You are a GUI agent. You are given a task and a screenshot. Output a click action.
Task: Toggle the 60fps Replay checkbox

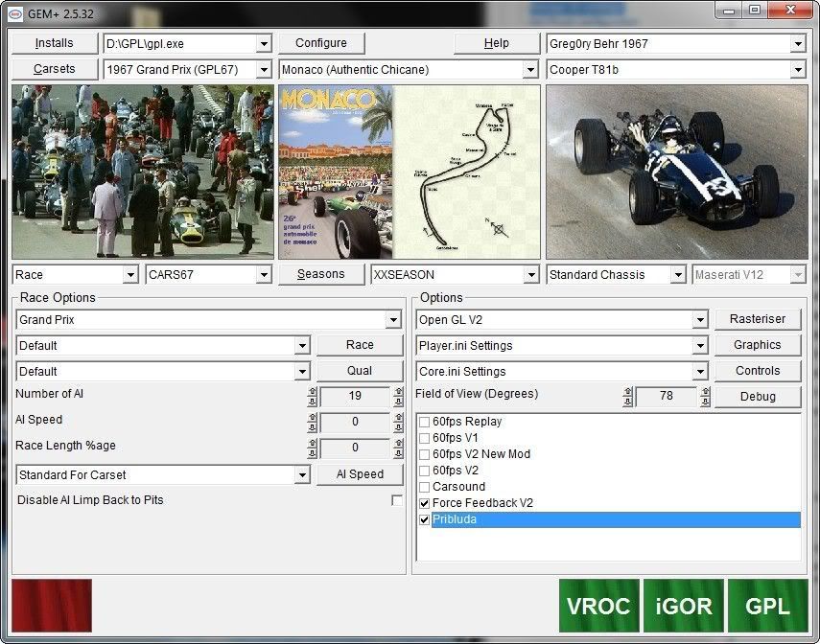pos(424,422)
